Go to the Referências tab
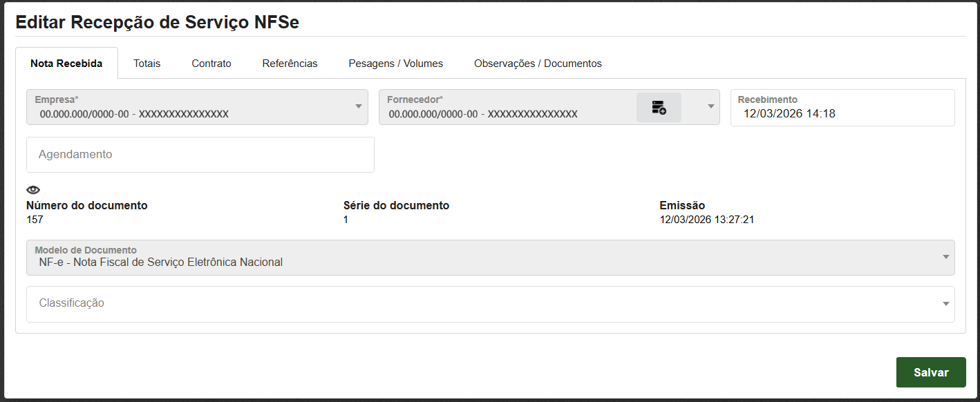Screen dimensions: 980x402 click(290, 64)
